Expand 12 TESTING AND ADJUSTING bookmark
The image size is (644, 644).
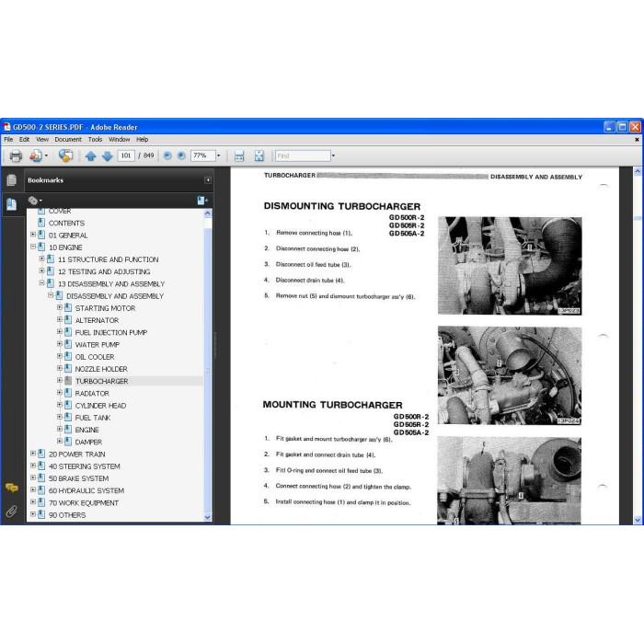coord(42,271)
